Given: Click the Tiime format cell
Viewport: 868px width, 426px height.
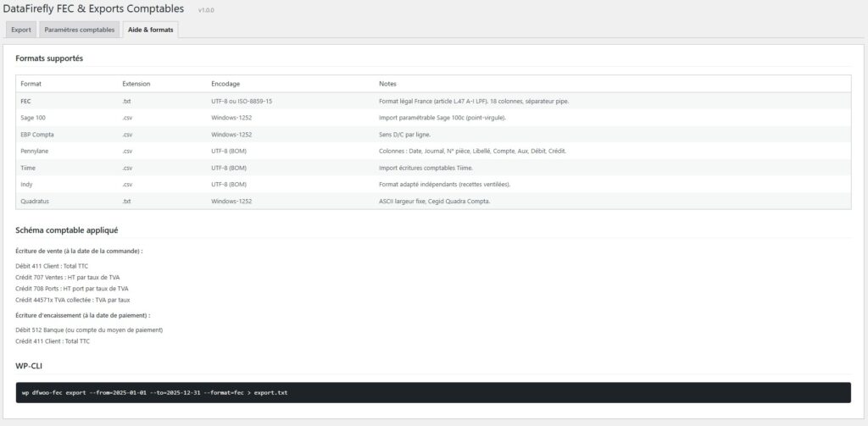Looking at the screenshot, I should (28, 168).
